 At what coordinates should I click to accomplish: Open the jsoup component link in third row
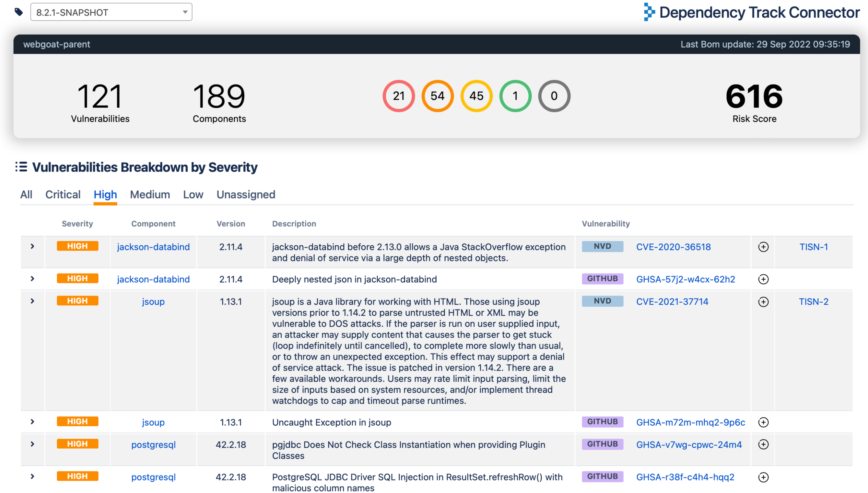click(x=153, y=302)
